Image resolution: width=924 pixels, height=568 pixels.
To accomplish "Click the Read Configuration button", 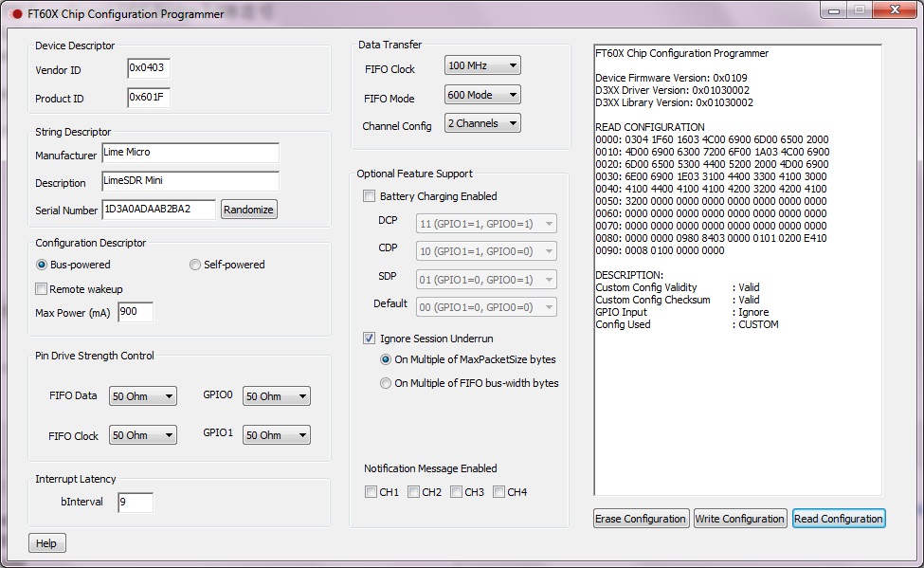I will click(839, 519).
